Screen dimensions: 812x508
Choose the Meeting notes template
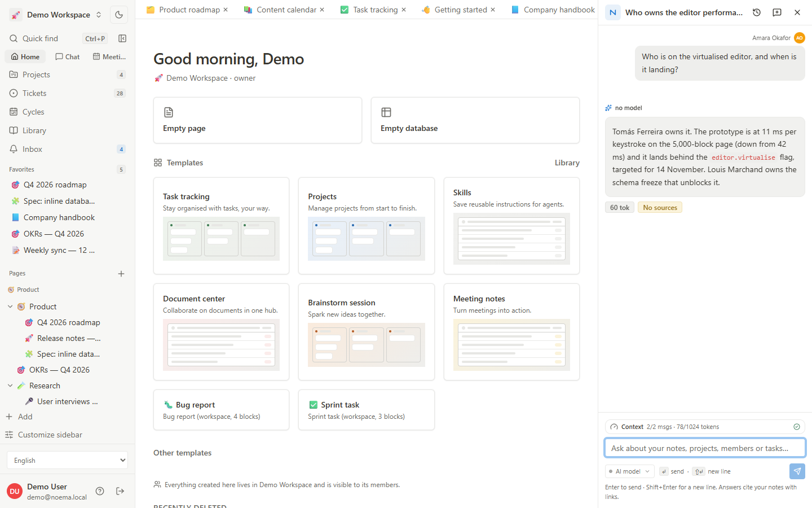tap(511, 332)
